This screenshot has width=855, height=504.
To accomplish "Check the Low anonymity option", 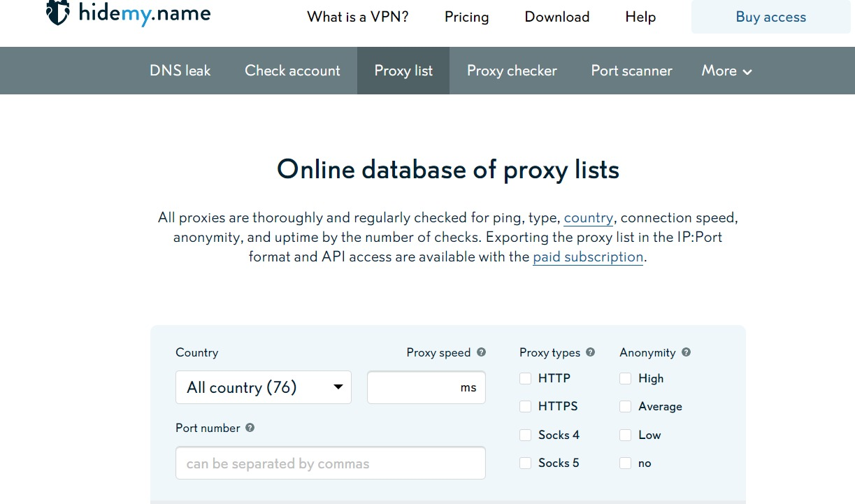I will (x=625, y=435).
